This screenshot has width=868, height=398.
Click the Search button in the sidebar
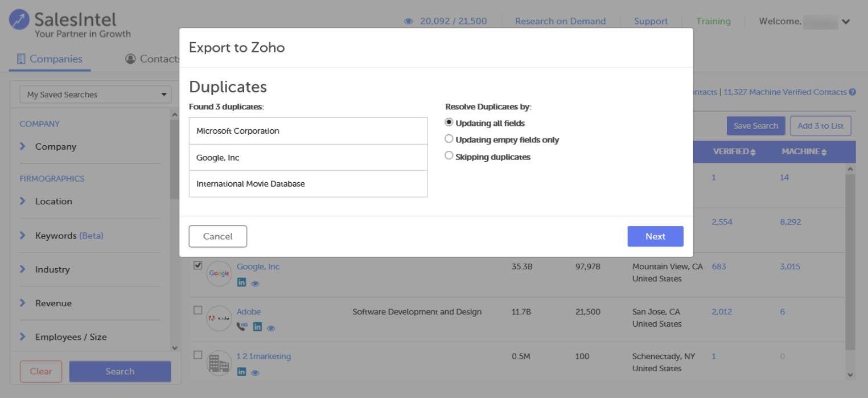click(120, 371)
